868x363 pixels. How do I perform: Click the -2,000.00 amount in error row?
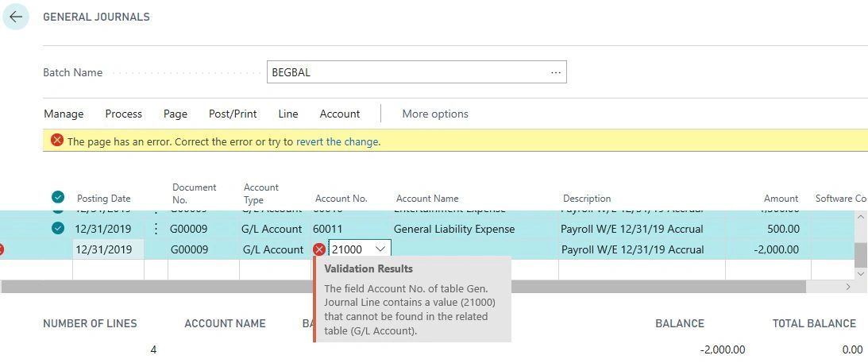pos(776,249)
